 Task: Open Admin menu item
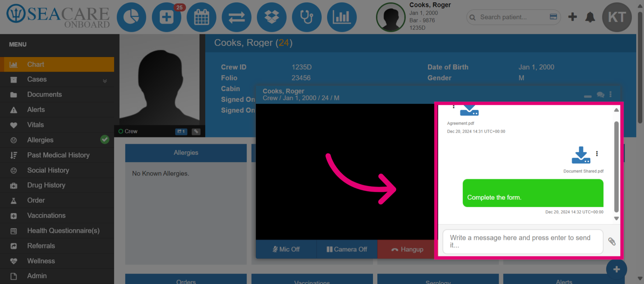tap(57, 276)
